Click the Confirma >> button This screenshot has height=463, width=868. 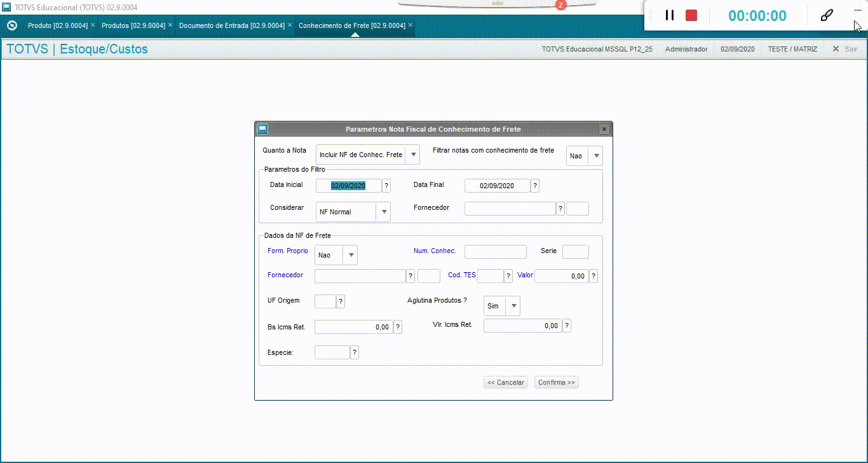click(x=557, y=382)
